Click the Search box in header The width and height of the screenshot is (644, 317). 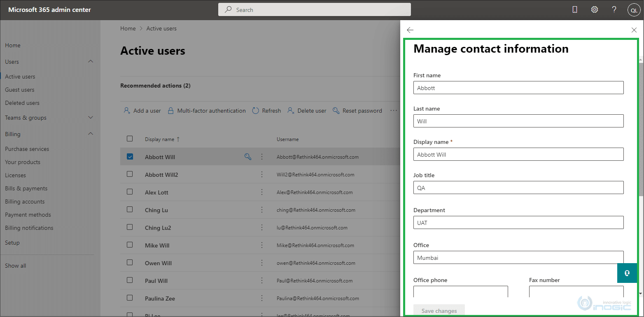[315, 9]
